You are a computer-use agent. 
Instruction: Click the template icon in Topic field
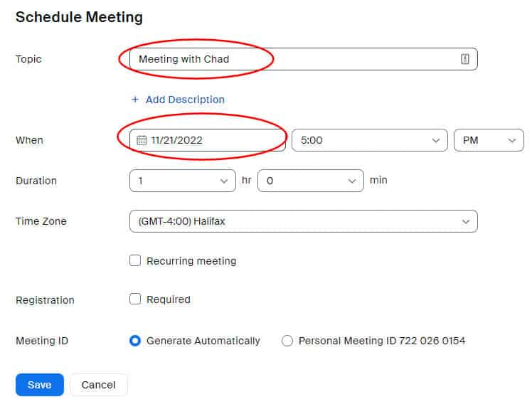(465, 59)
